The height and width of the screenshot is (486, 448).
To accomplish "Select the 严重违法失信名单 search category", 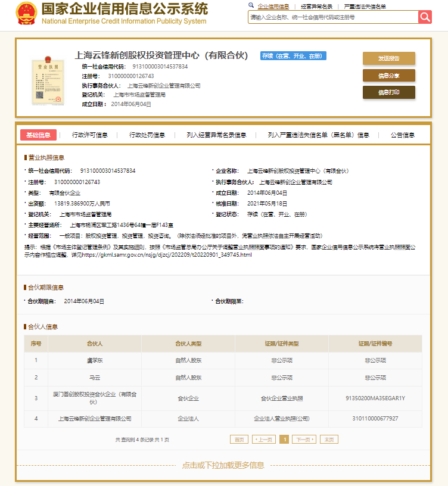I will (x=365, y=7).
